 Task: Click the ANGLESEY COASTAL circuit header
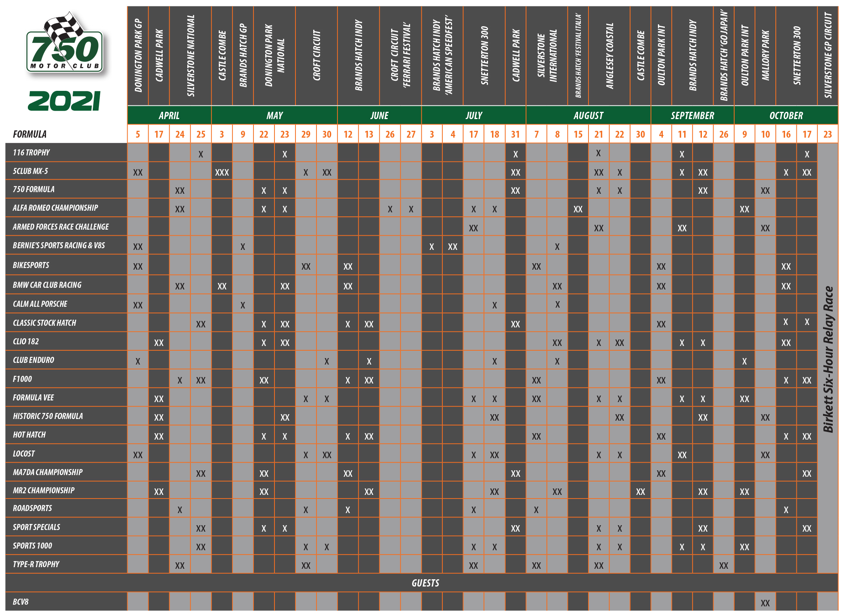(609, 56)
